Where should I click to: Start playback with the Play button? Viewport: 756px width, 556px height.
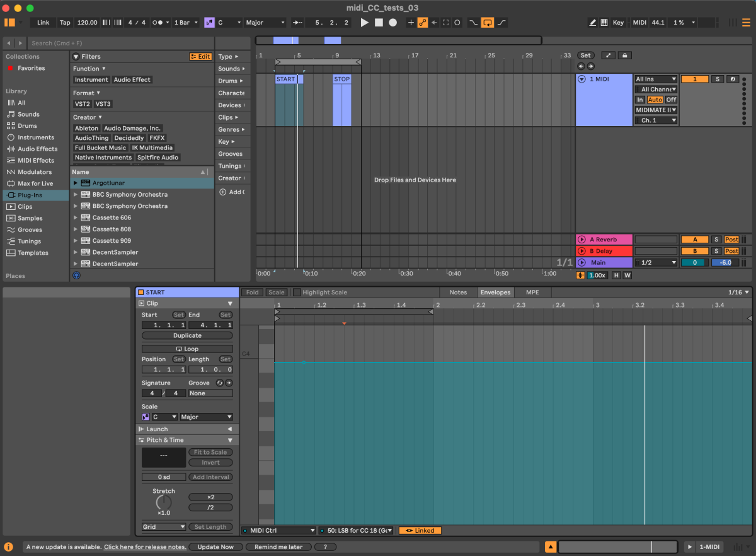click(364, 22)
